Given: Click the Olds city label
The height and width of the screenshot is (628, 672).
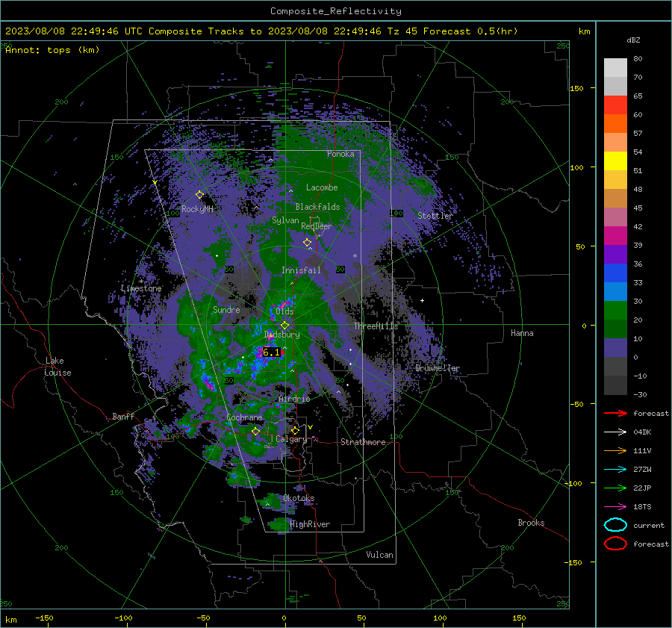Looking at the screenshot, I should (x=284, y=311).
